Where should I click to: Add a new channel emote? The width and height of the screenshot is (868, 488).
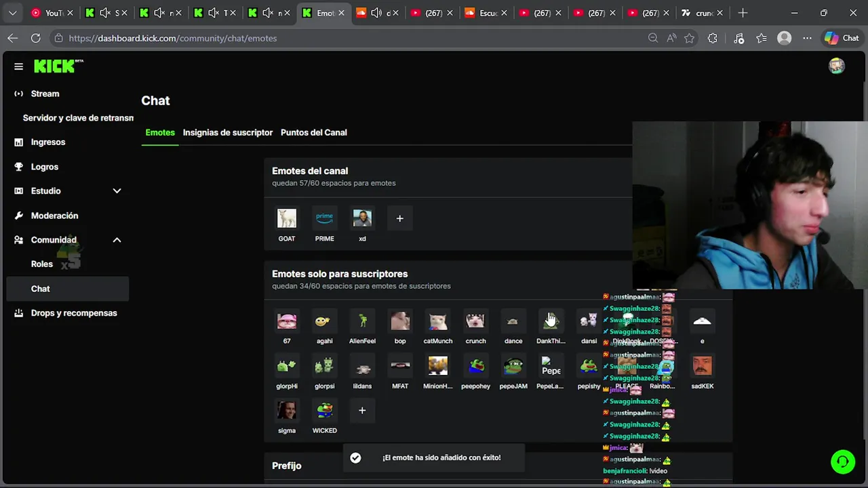(x=399, y=218)
